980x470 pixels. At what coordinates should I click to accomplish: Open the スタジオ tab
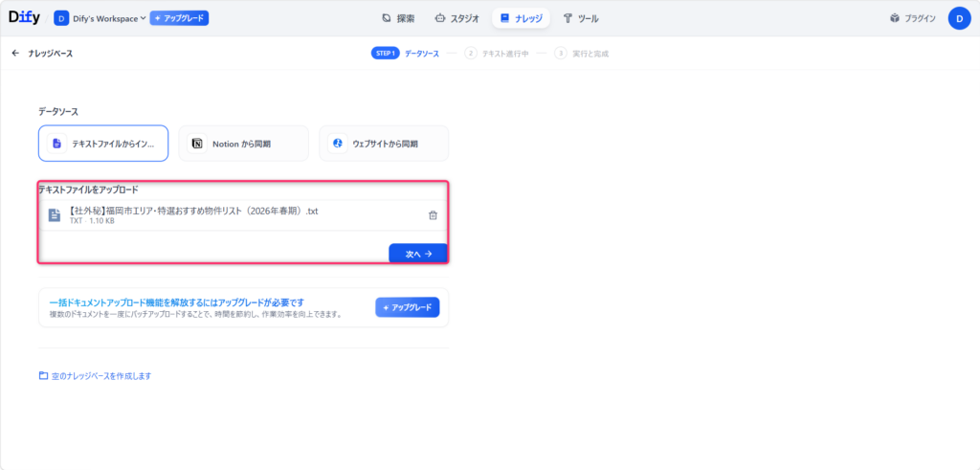click(x=457, y=18)
